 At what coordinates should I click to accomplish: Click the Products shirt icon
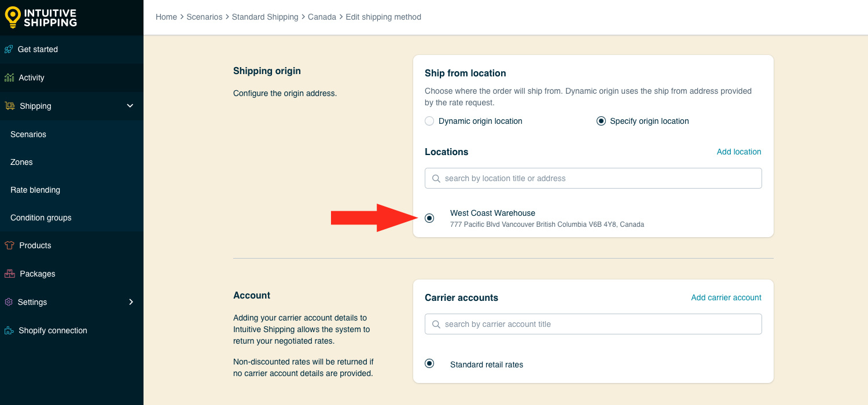(9, 245)
